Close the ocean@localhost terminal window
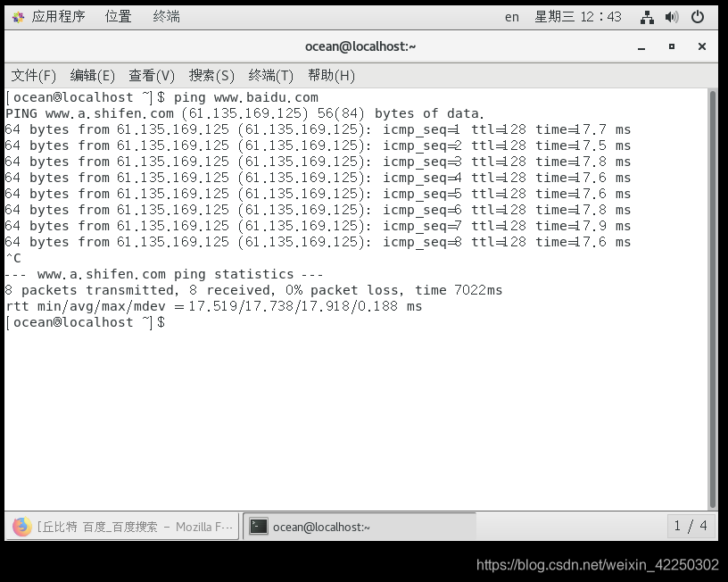 tap(702, 46)
